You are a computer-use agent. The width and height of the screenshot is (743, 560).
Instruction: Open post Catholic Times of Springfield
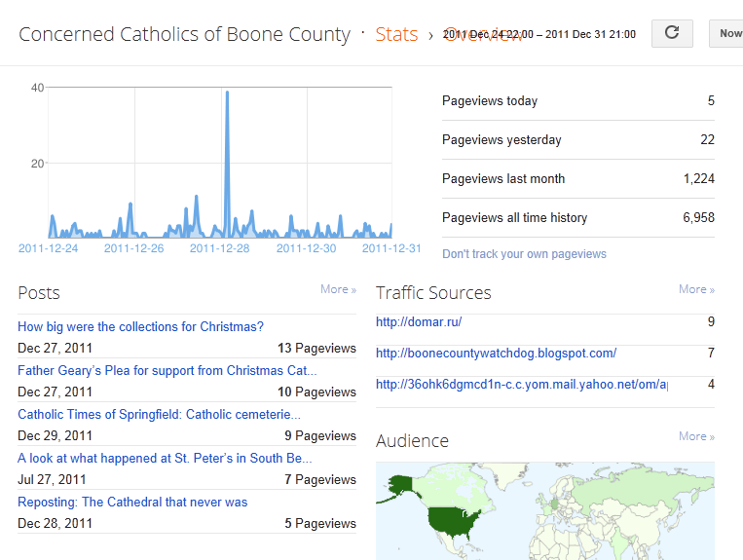[x=159, y=415]
